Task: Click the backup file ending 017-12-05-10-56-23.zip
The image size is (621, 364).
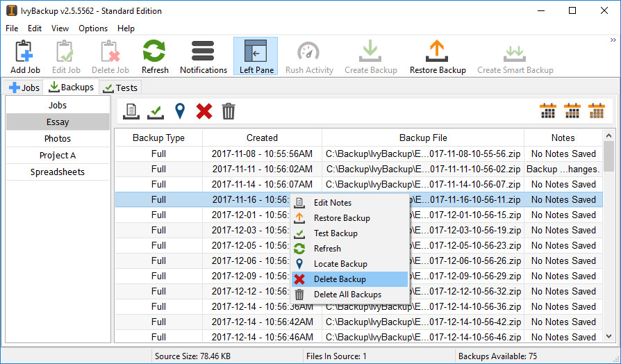Action: (423, 246)
